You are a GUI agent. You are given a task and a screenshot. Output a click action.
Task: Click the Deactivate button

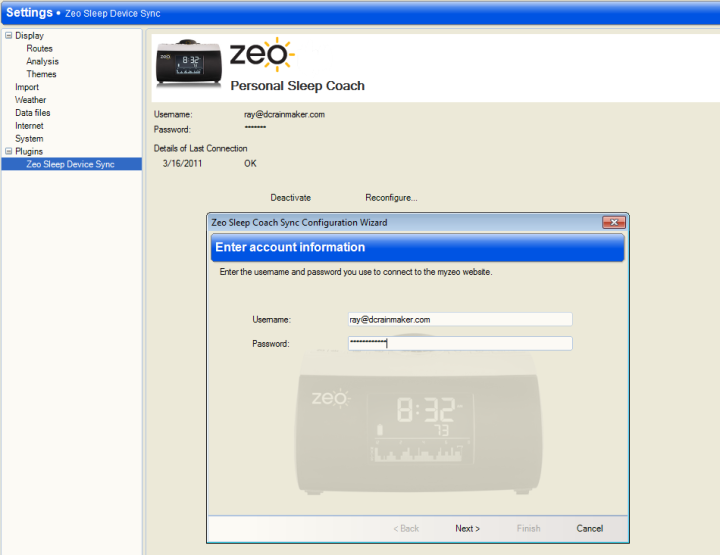(291, 197)
